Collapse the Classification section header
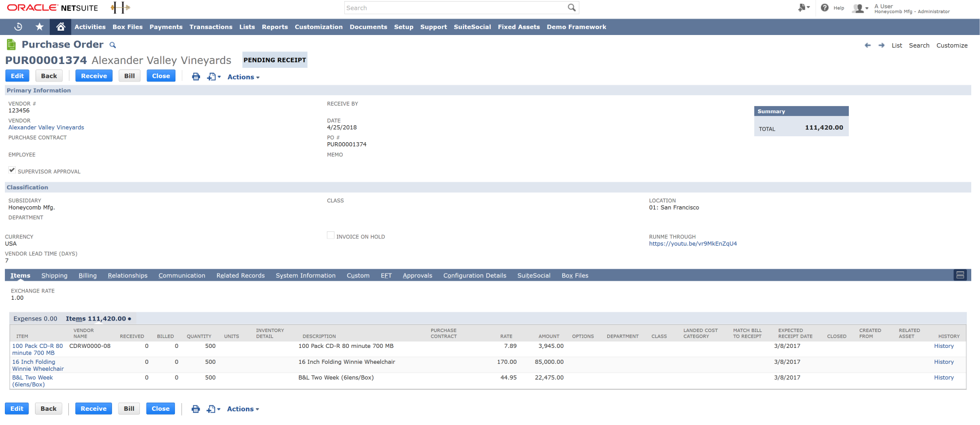 [488, 187]
